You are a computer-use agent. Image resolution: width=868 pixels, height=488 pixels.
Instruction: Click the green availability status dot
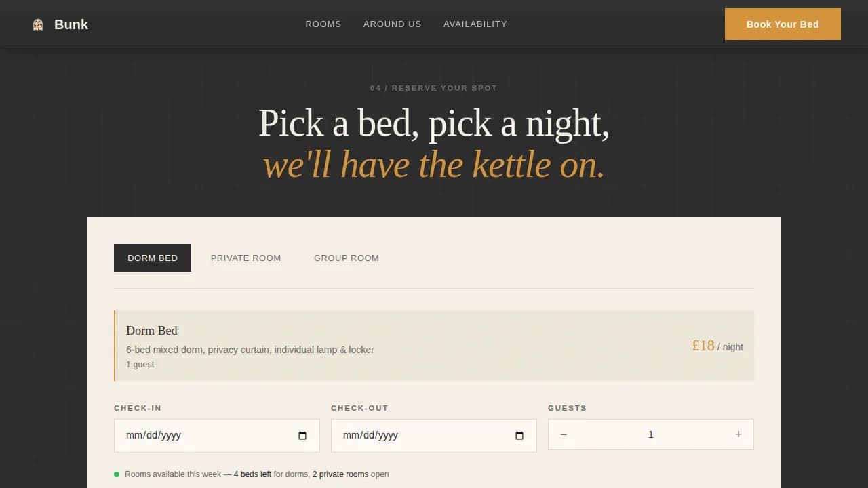click(x=117, y=474)
